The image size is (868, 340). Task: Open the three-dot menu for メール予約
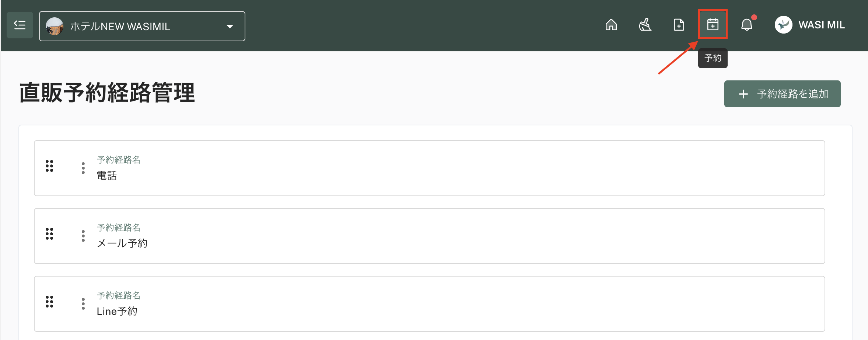coord(83,236)
